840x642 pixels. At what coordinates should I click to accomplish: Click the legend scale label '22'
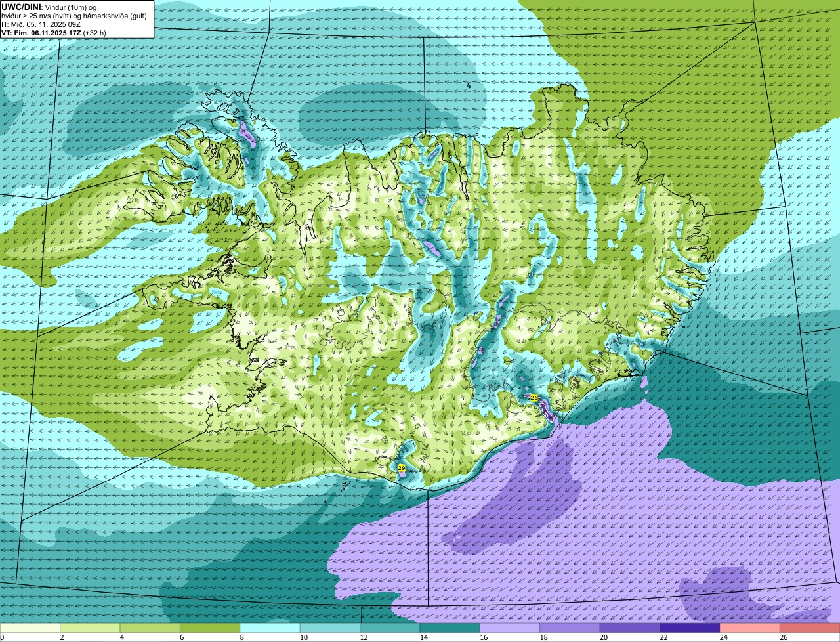(663, 637)
